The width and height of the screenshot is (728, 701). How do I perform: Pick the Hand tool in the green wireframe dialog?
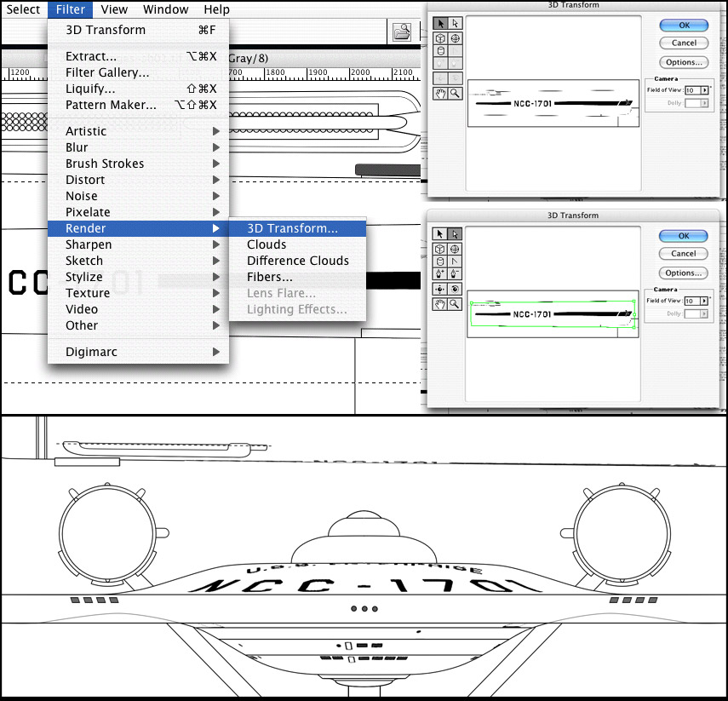click(439, 304)
